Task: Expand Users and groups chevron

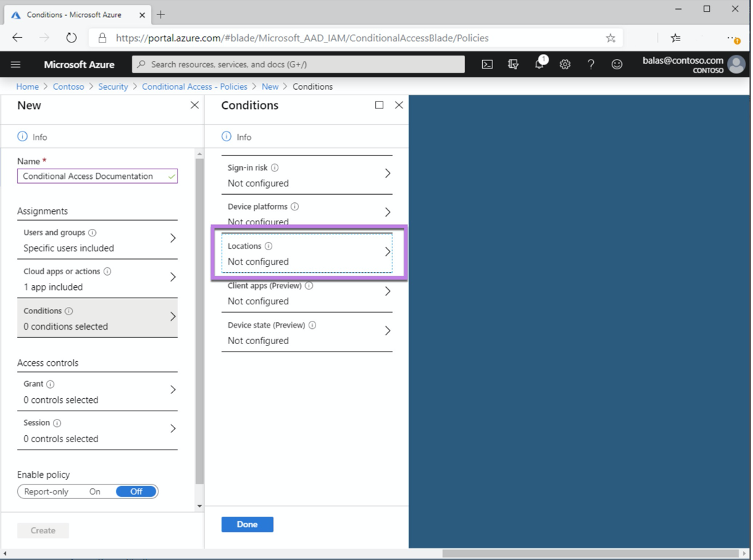Action: (x=173, y=238)
